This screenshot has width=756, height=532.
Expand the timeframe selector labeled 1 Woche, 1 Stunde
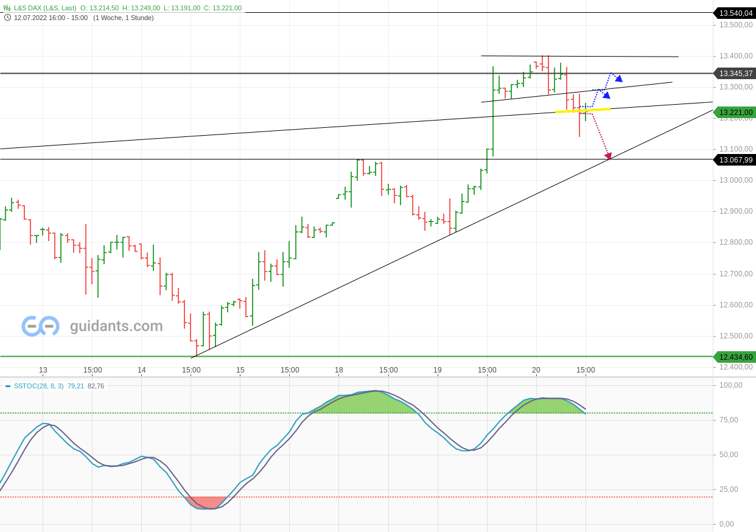click(123, 18)
